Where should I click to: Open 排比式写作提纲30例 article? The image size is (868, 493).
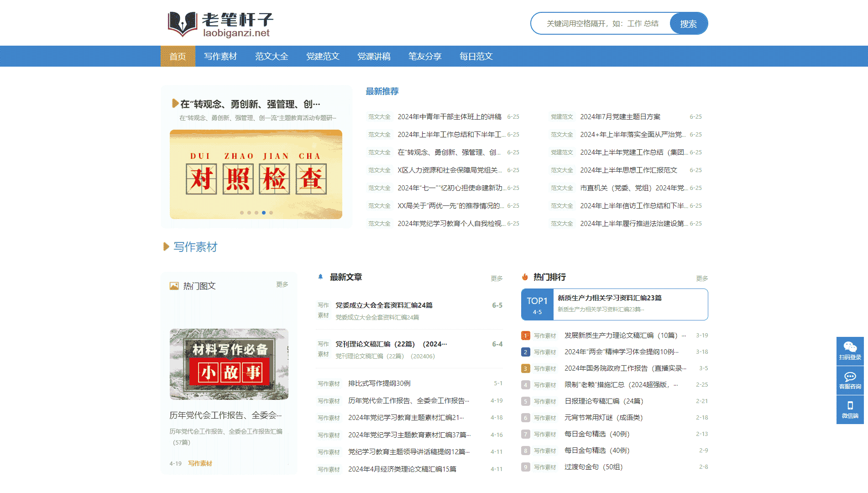379,383
